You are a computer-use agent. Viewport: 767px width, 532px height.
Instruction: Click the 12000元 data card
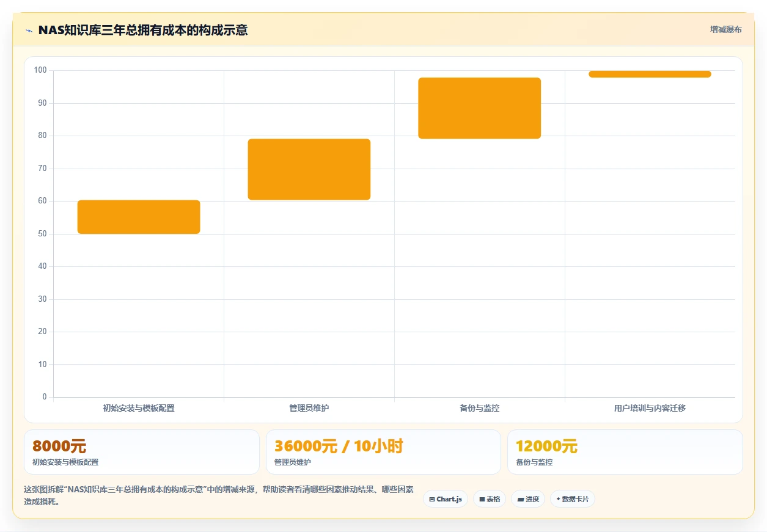click(x=625, y=452)
